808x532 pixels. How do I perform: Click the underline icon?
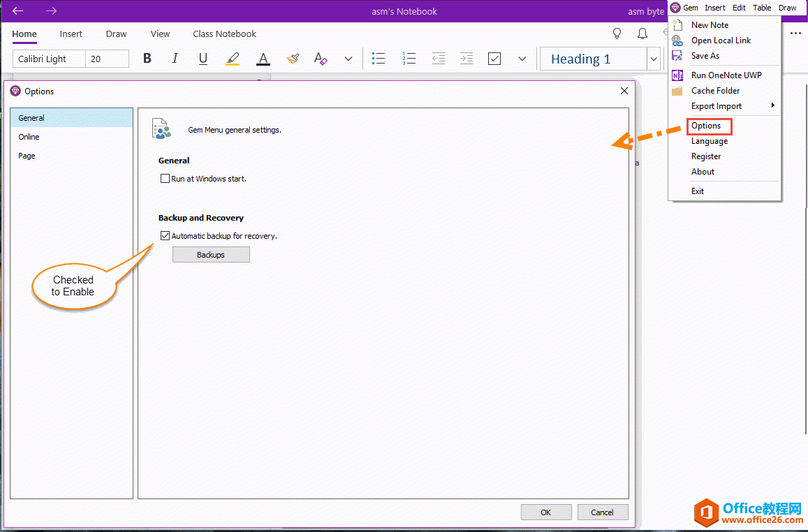point(203,59)
